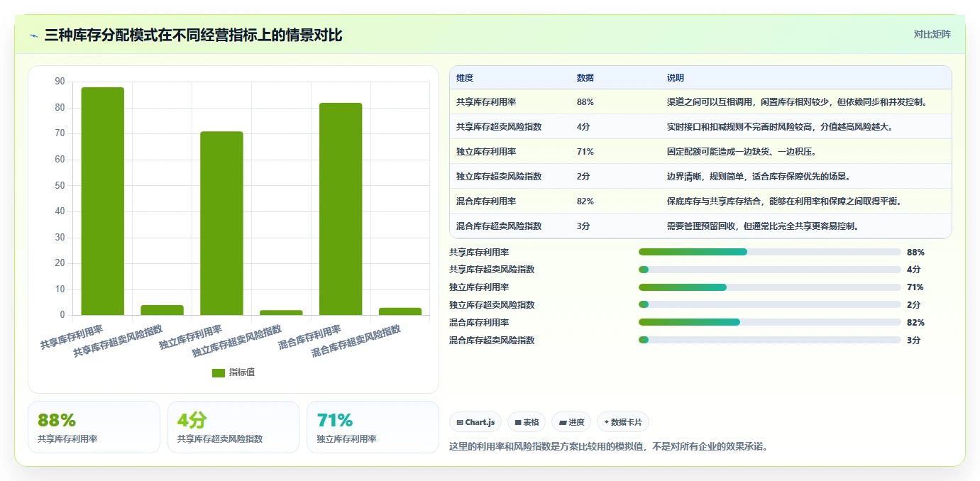Click the lightning icon beside the page title
Image resolution: width=980 pixels, height=481 pixels.
point(34,35)
